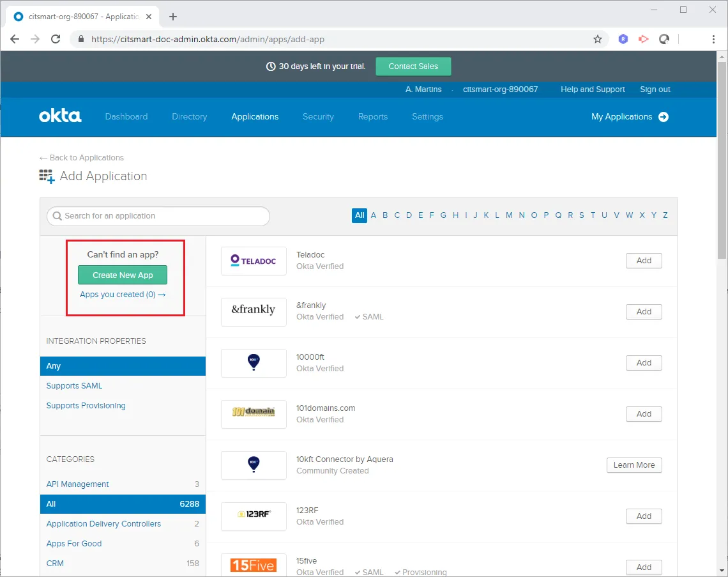This screenshot has width=728, height=577.
Task: Filter apps by letter O
Action: coord(534,215)
